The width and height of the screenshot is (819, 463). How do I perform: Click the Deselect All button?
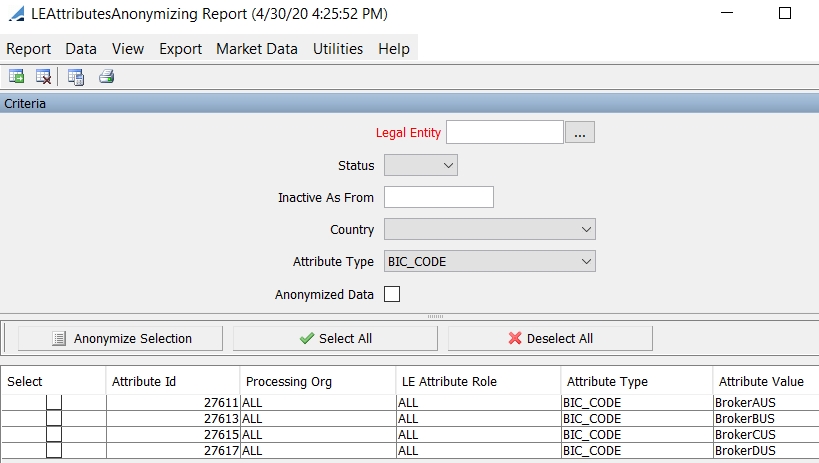550,339
